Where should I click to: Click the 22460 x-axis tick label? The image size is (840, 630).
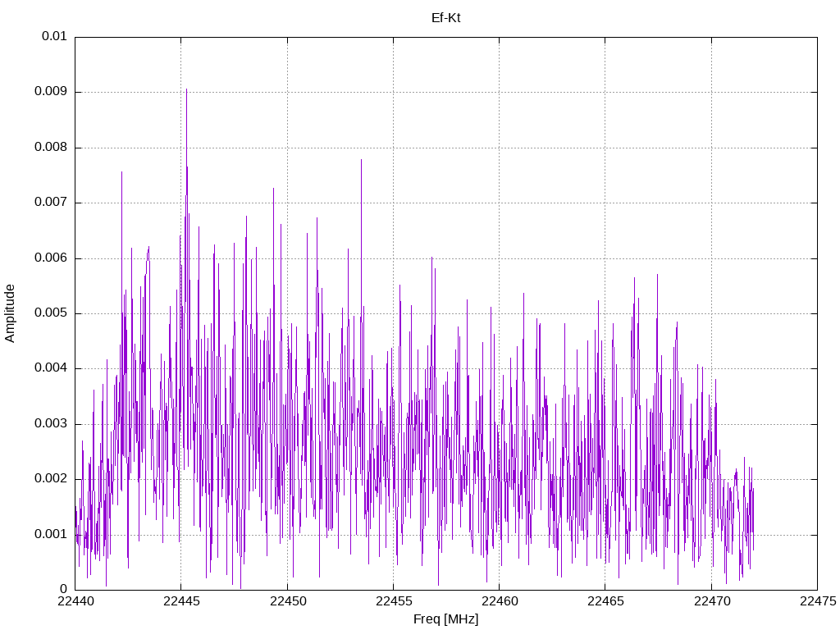pyautogui.click(x=500, y=601)
